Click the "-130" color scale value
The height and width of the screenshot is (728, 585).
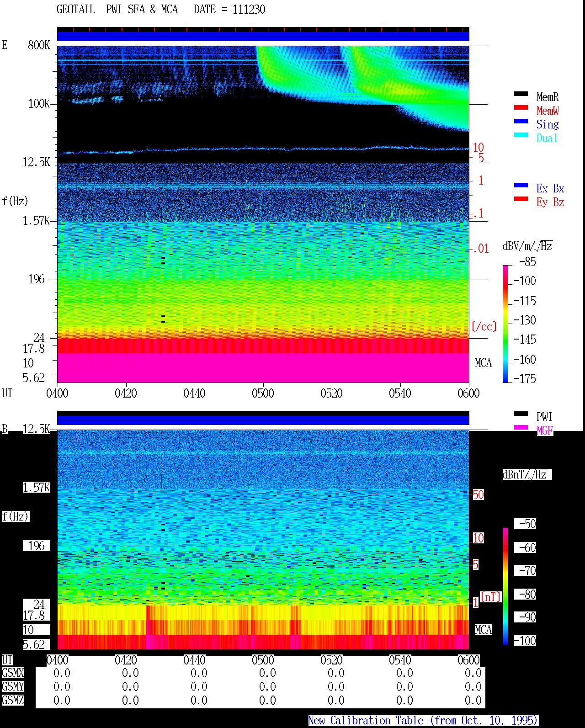point(525,320)
